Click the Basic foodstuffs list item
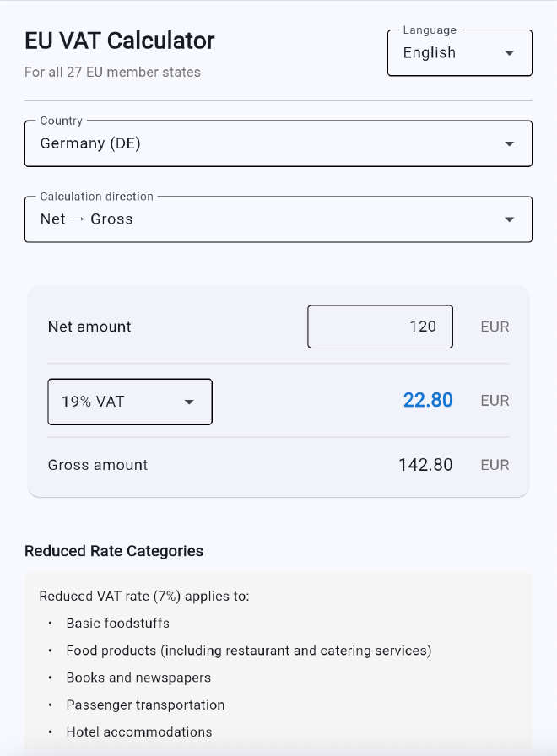Screen dimensions: 557x756 (118, 623)
